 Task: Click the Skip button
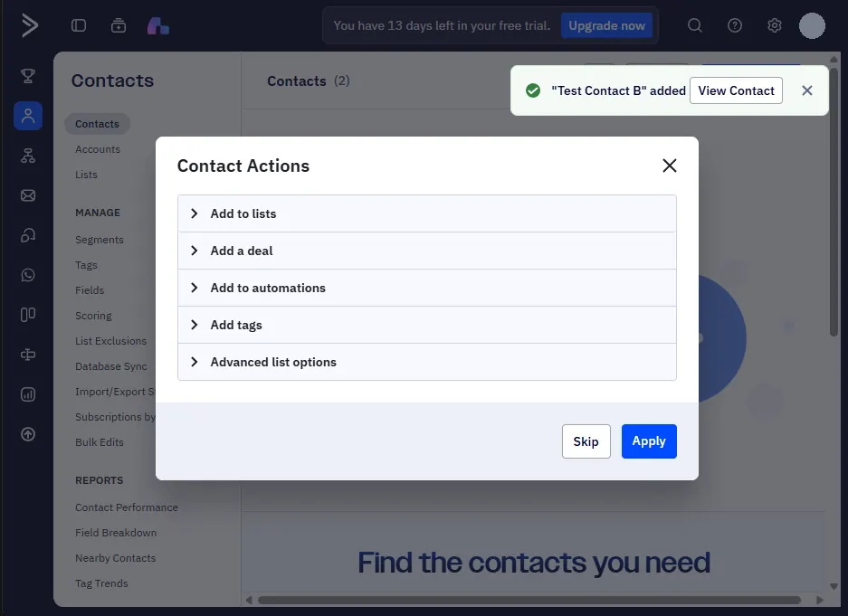(x=586, y=441)
